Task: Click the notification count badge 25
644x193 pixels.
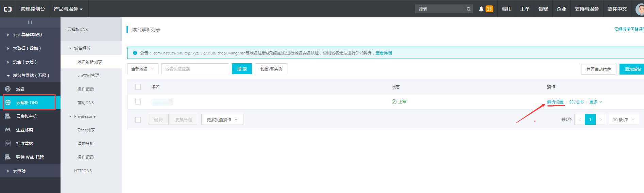Action: click(x=489, y=9)
